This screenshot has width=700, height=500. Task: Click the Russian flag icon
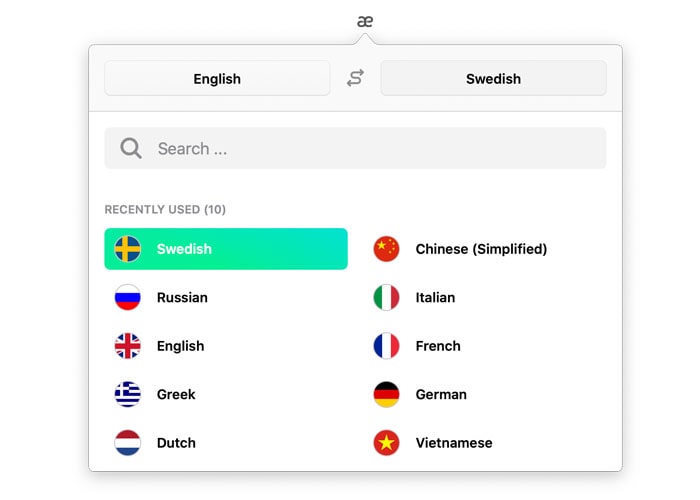[128, 297]
